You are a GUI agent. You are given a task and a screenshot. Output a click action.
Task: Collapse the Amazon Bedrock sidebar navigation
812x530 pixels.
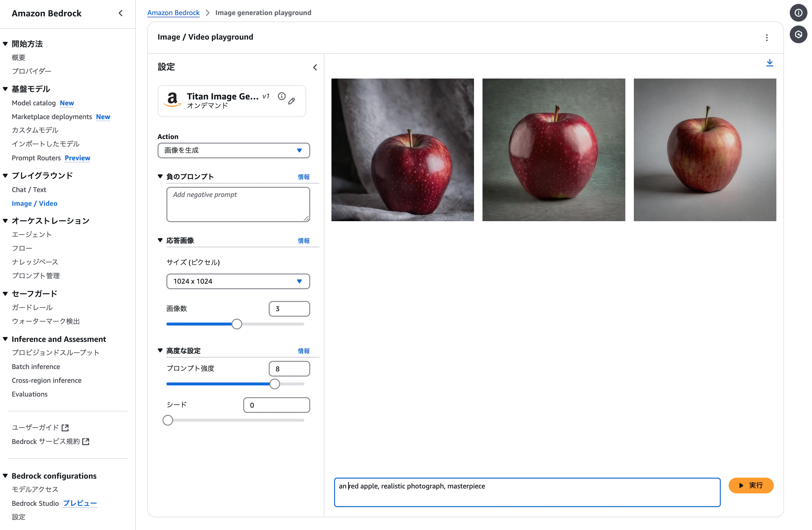(120, 13)
